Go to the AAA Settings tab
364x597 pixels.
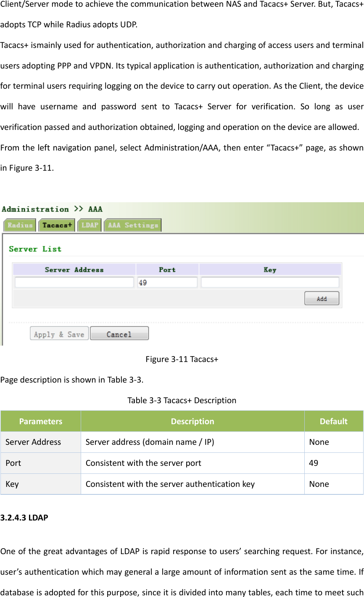(133, 225)
